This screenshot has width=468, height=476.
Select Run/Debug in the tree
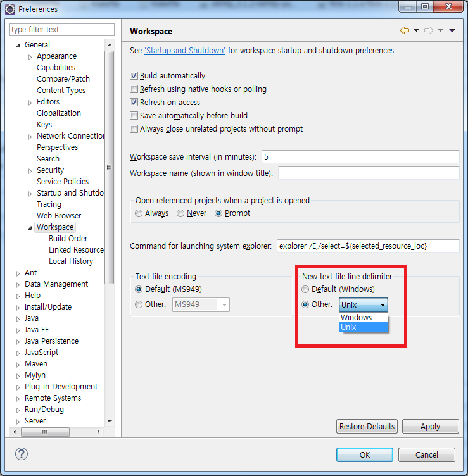click(44, 410)
